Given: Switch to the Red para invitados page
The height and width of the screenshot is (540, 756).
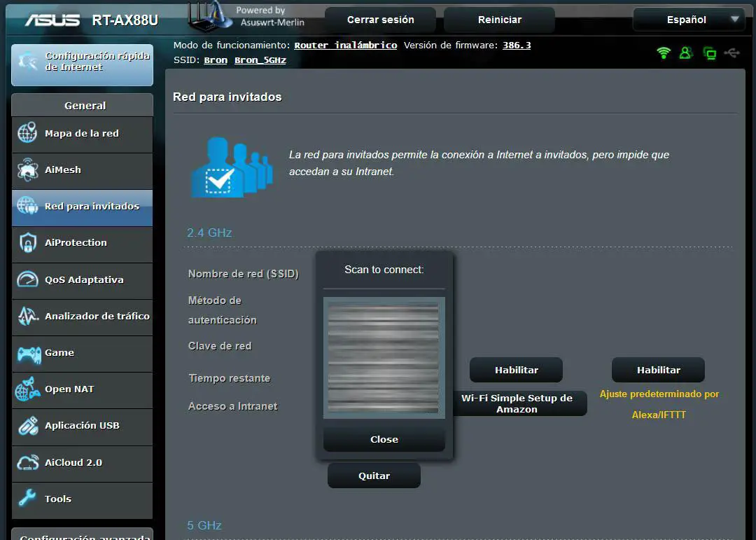Looking at the screenshot, I should coord(82,207).
